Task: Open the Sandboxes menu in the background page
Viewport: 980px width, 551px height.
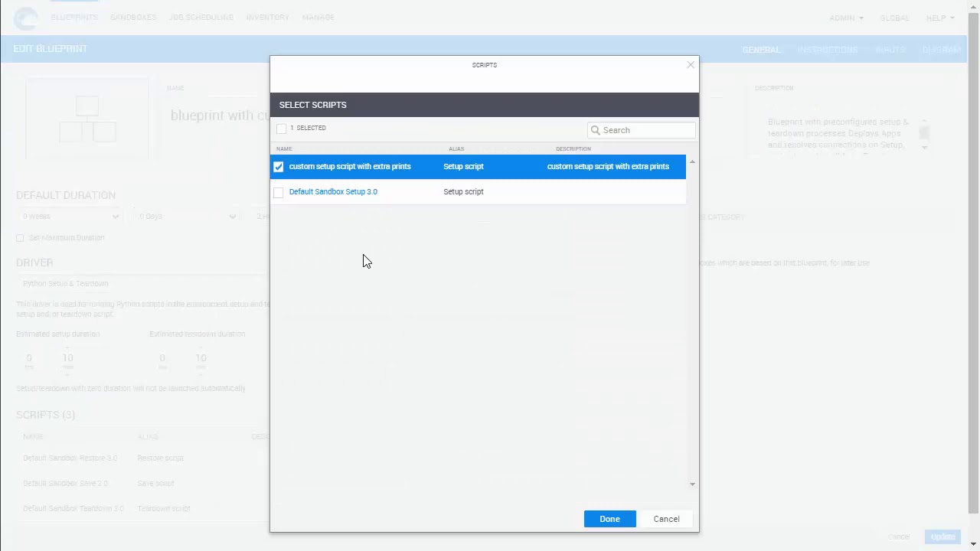Action: (x=133, y=18)
